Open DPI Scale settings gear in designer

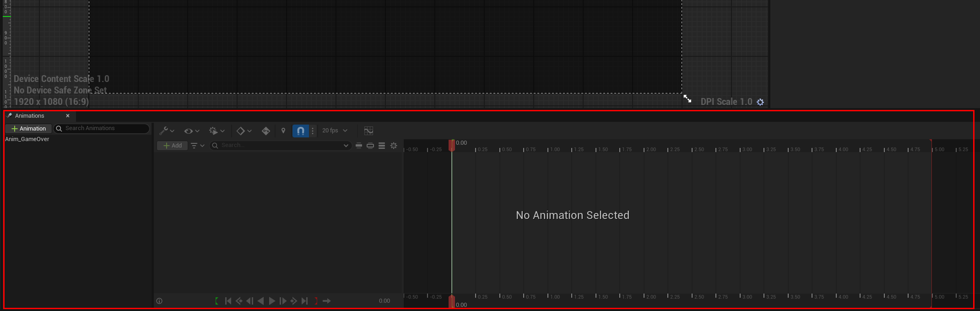pyautogui.click(x=760, y=102)
